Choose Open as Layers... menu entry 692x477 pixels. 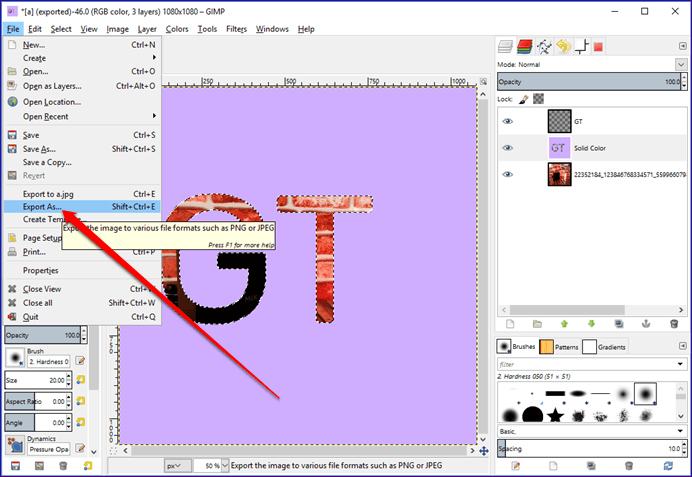click(x=82, y=86)
